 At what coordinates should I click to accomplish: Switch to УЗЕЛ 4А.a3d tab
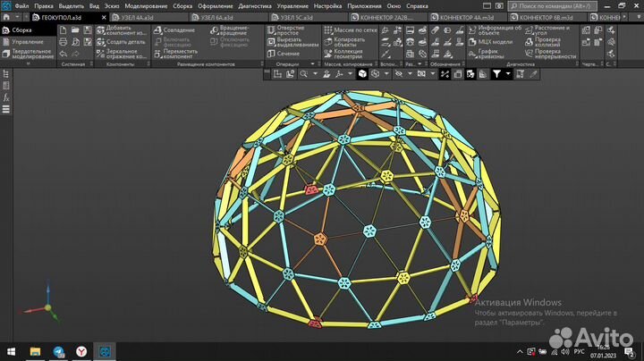tap(149, 18)
